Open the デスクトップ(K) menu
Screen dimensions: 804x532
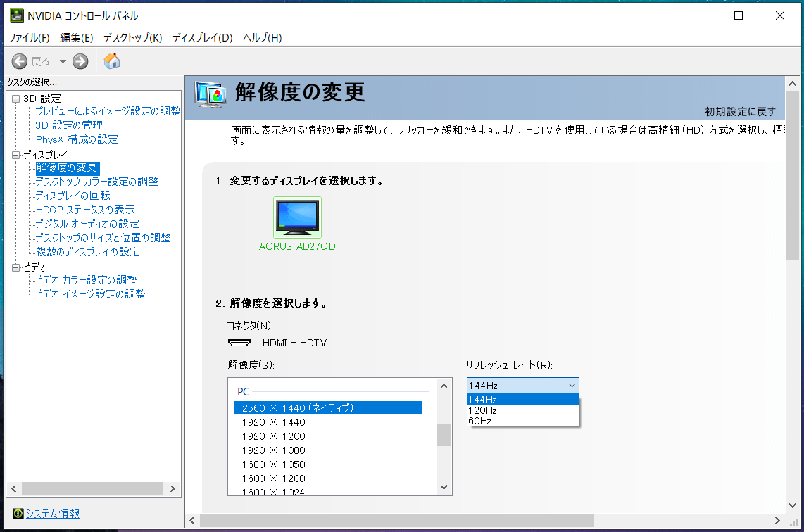tap(133, 38)
